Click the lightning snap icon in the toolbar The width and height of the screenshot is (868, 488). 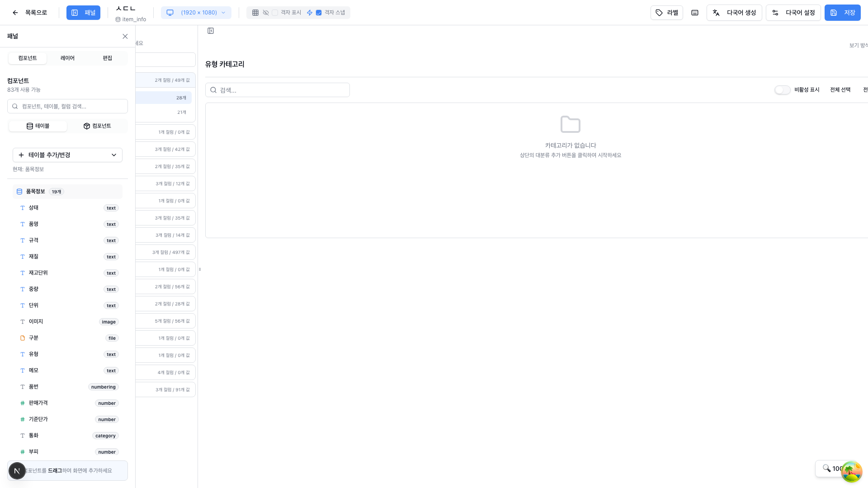(310, 13)
